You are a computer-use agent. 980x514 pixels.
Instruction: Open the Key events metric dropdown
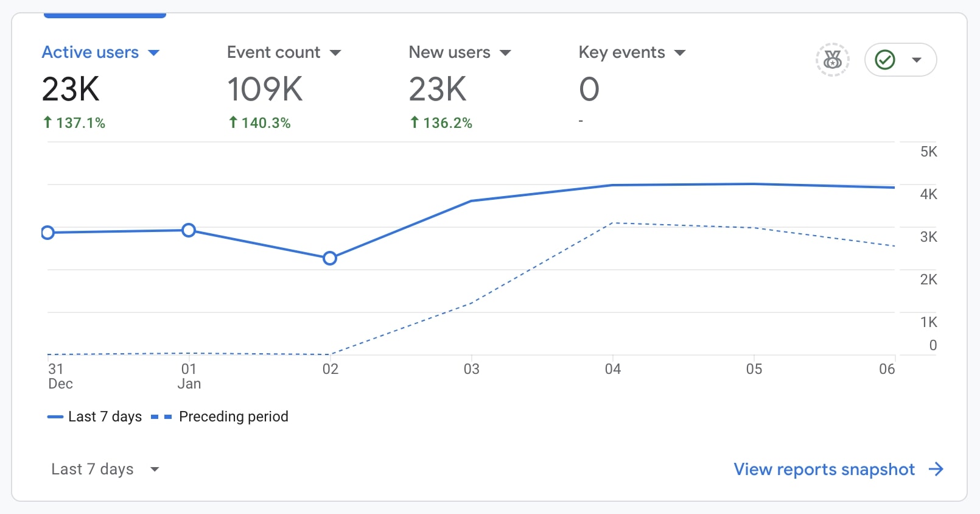click(632, 52)
